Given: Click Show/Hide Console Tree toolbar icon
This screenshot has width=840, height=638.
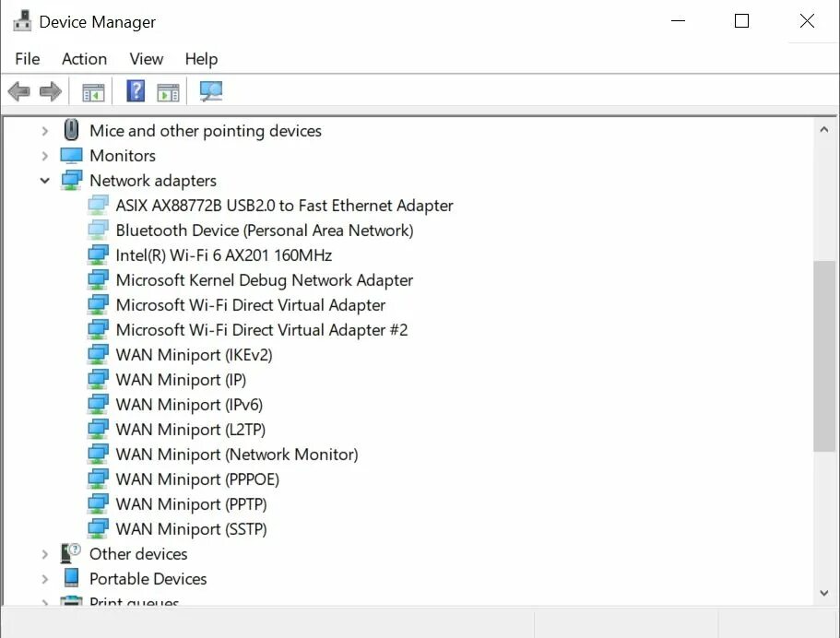Looking at the screenshot, I should [93, 91].
